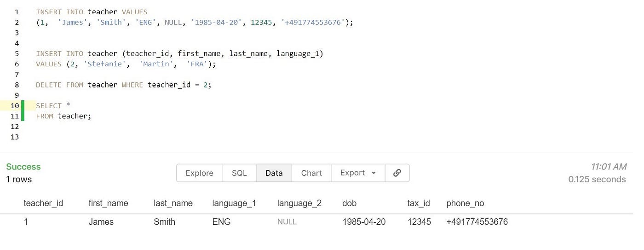Click the DELETE FROM teacher statement line
This screenshot has width=644, height=250.
(x=124, y=85)
